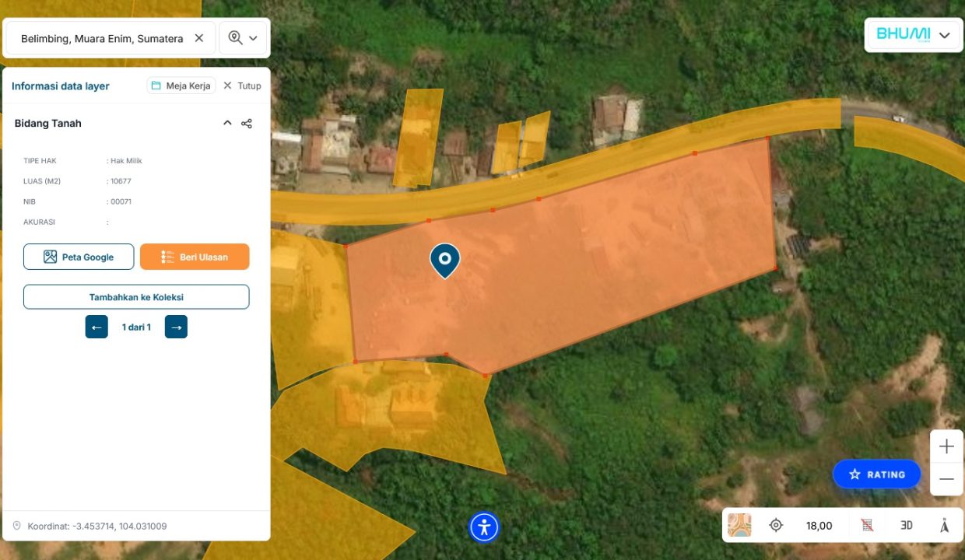Open the accessibility options button
Viewport: 965px width, 560px height.
click(484, 527)
